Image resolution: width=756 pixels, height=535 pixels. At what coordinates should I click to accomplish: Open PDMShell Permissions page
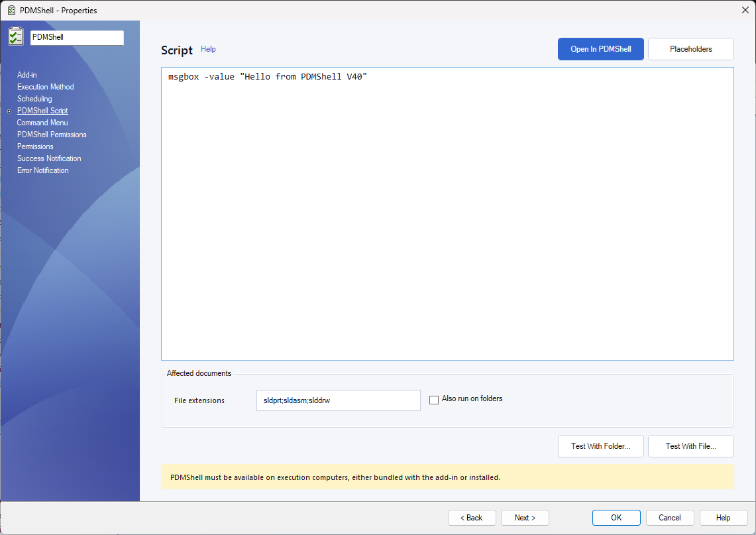point(52,135)
